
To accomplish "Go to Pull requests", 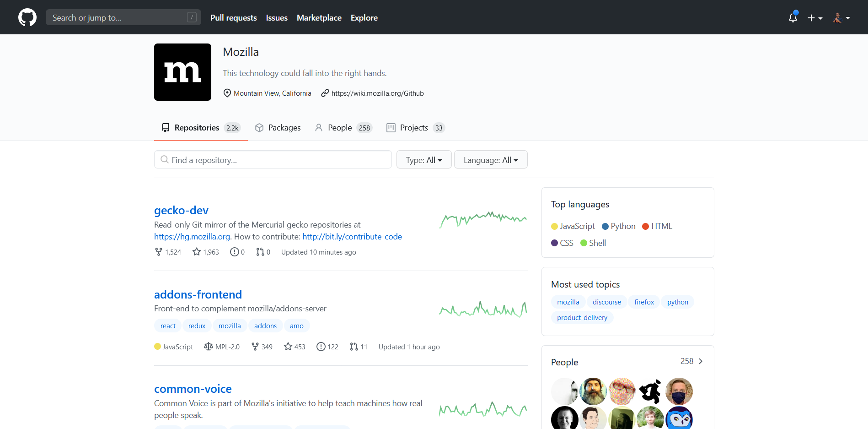I will click(234, 18).
